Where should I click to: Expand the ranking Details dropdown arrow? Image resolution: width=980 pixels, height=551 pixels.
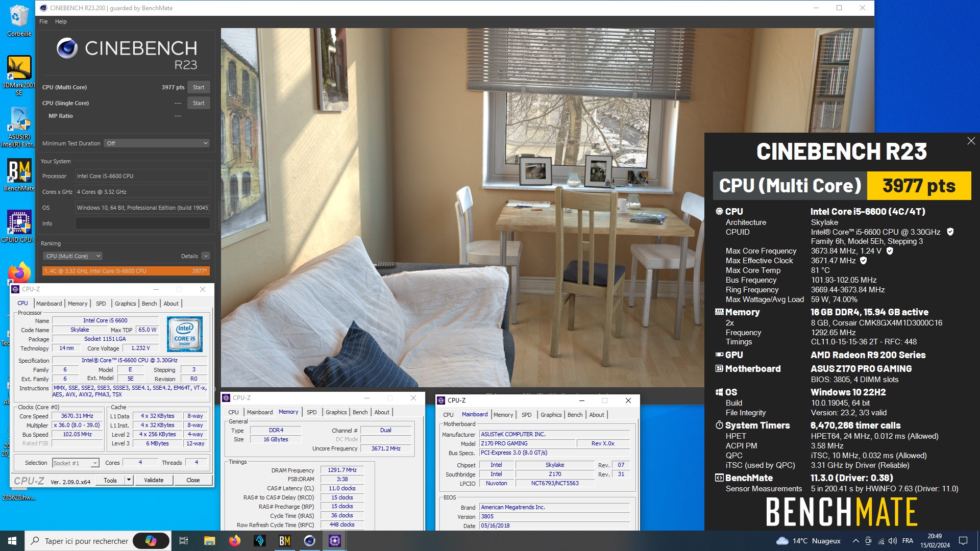point(206,256)
